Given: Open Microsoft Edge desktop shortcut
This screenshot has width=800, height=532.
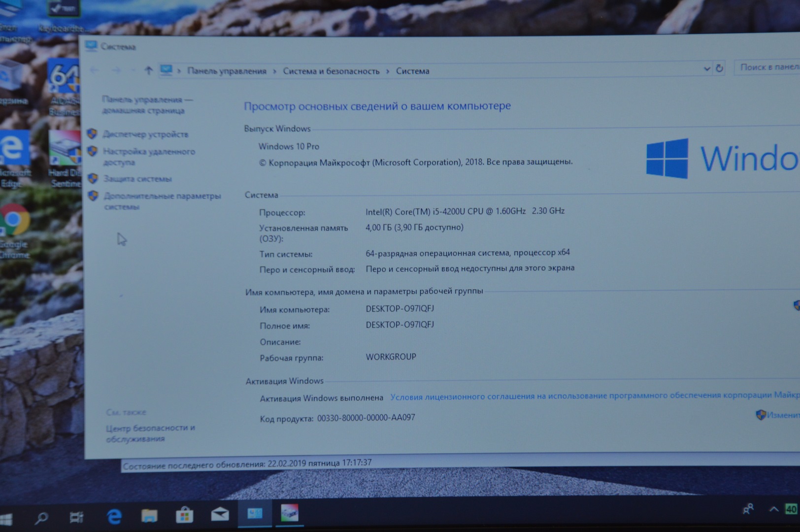Looking at the screenshot, I should 15,159.
